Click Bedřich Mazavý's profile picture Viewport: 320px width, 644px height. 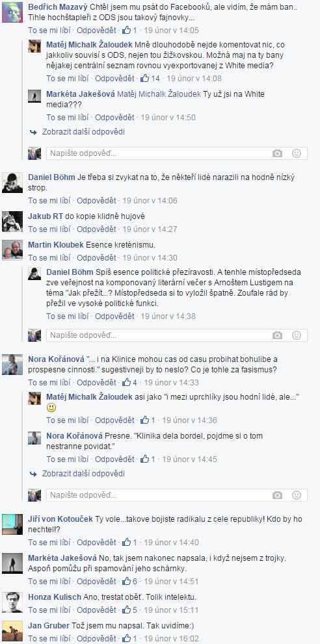pos(12,12)
